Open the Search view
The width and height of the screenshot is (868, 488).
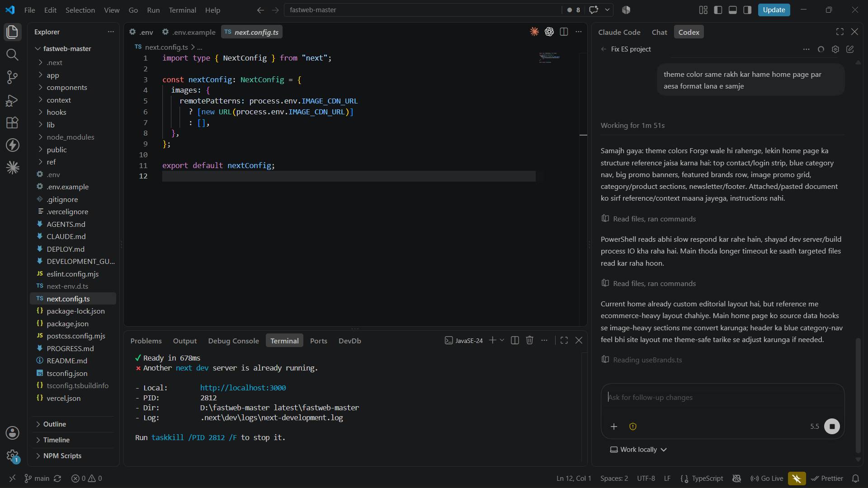[x=12, y=55]
